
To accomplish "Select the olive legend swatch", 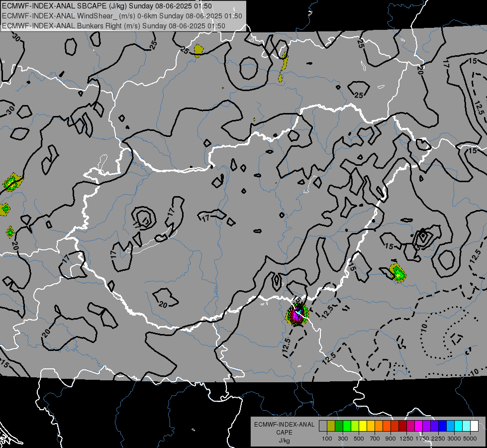I will click(331, 426).
